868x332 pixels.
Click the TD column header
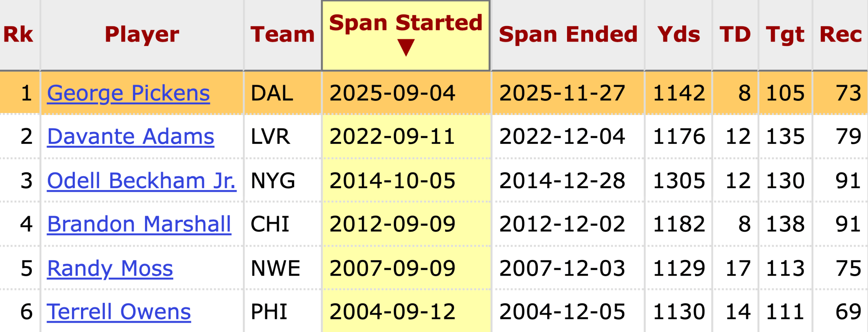735,35
